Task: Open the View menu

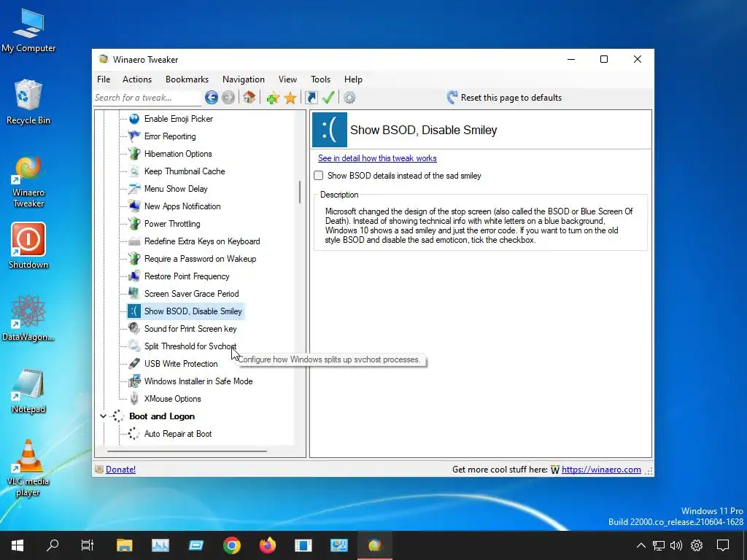Action: click(287, 79)
